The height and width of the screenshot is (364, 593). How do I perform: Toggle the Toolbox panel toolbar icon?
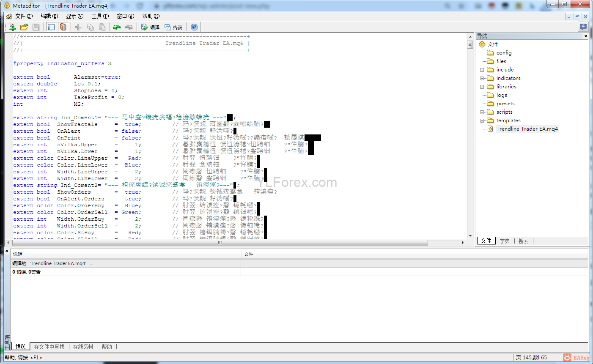[63, 27]
